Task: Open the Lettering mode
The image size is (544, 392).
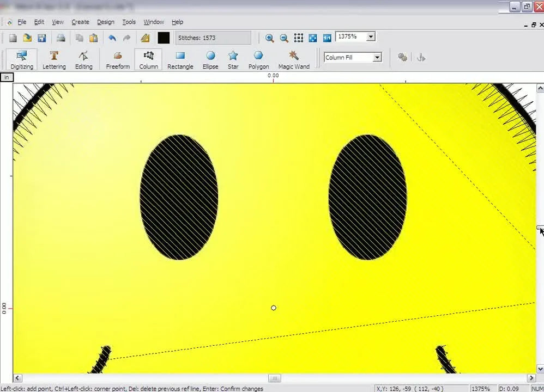Action: [54, 59]
